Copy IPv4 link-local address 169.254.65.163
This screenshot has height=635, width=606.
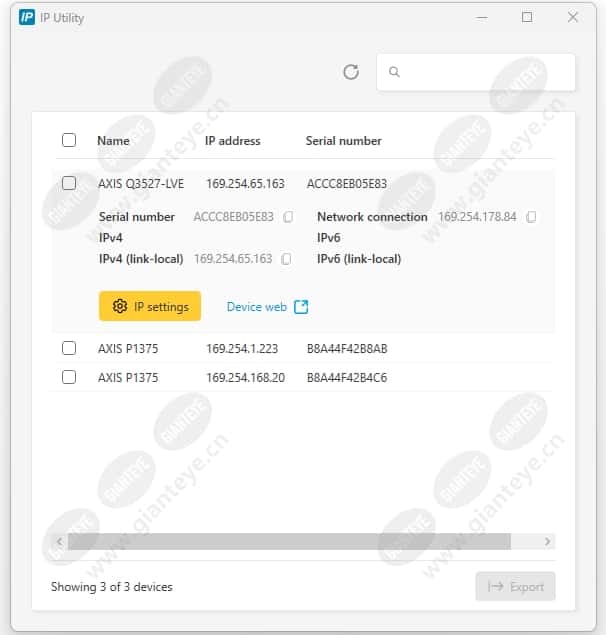tap(286, 259)
